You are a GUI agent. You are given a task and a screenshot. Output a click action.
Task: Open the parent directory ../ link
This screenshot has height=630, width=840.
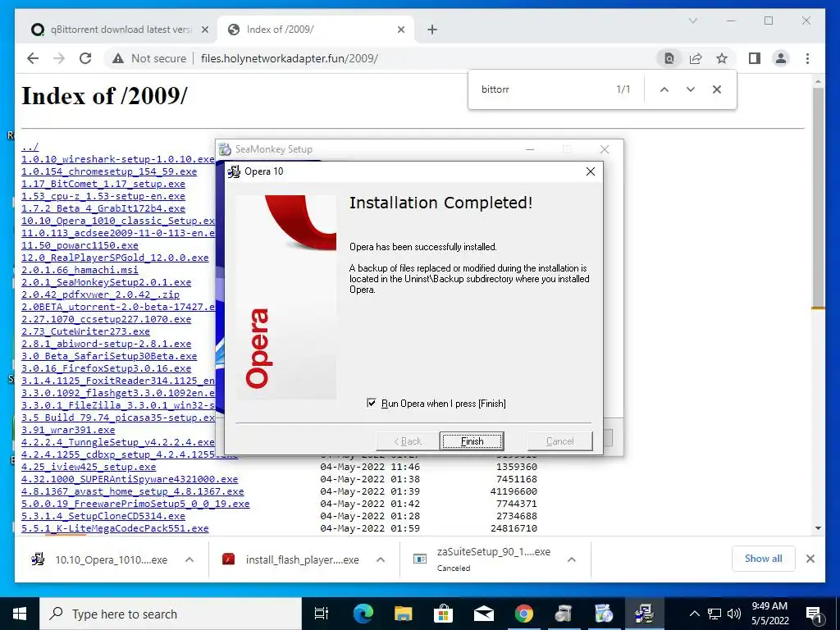30,147
